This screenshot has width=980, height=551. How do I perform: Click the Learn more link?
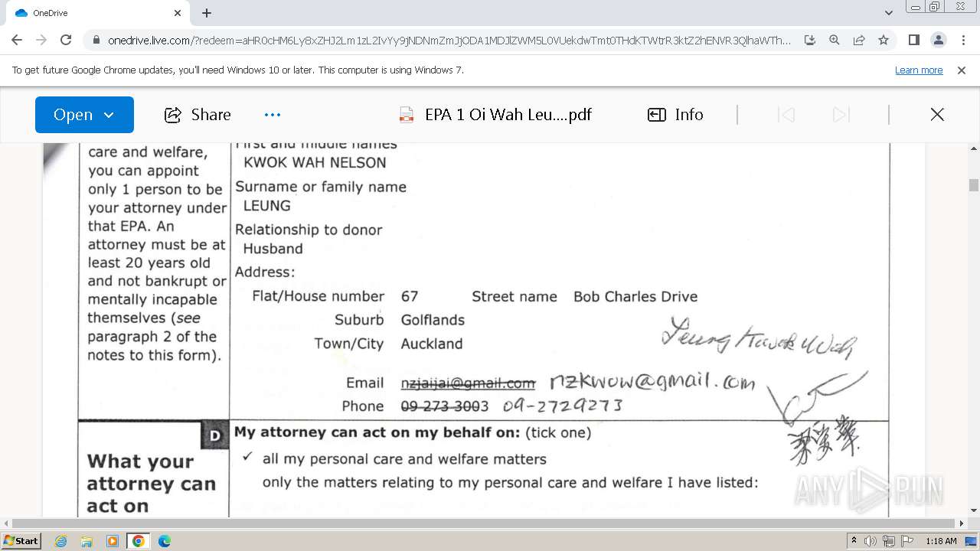coord(919,70)
